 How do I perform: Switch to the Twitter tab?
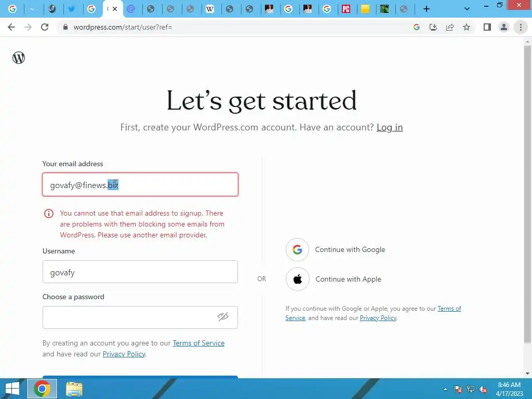(72, 9)
